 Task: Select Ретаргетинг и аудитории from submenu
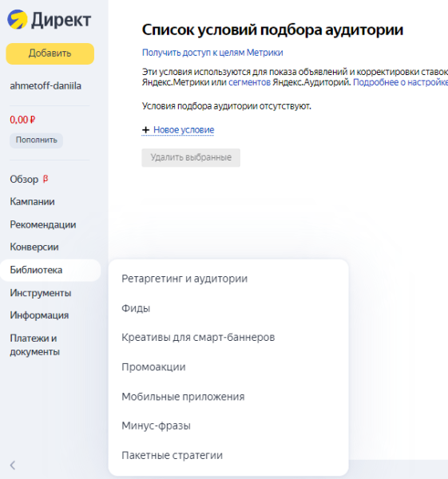[x=184, y=279]
